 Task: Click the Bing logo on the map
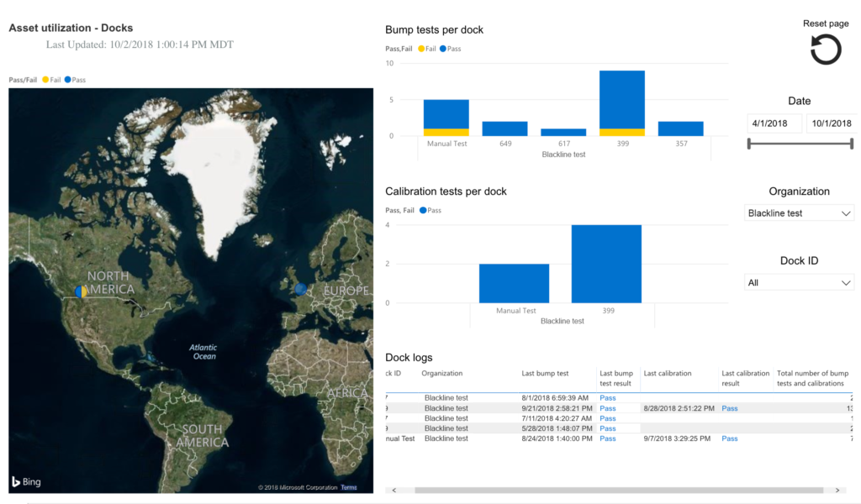click(x=28, y=481)
